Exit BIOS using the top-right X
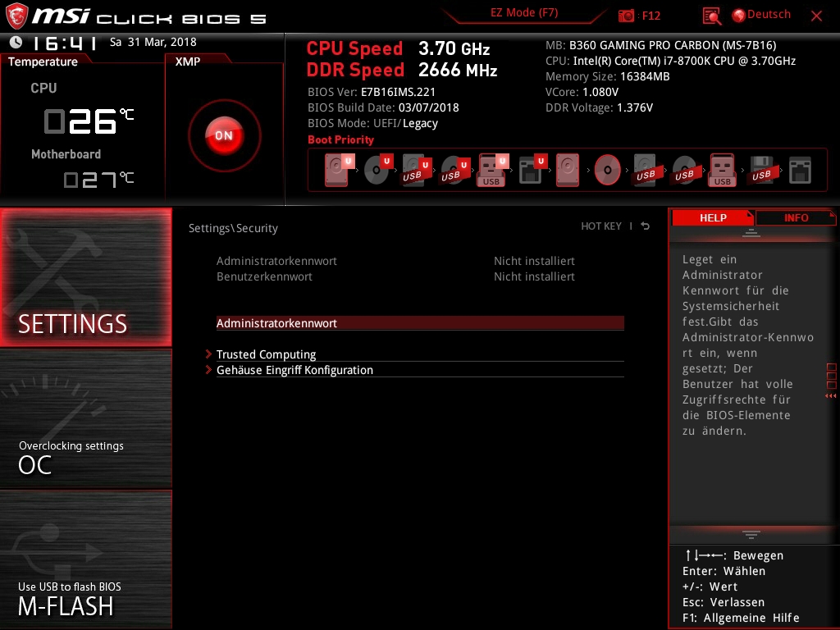The height and width of the screenshot is (630, 840). point(816,16)
